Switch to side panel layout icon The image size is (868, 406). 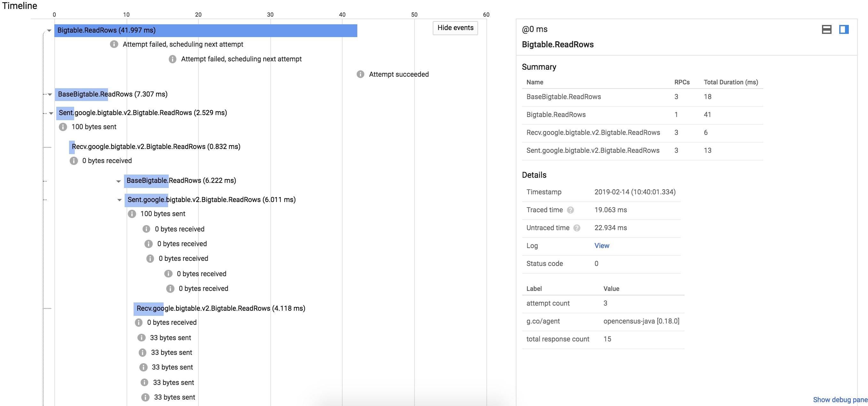point(843,29)
